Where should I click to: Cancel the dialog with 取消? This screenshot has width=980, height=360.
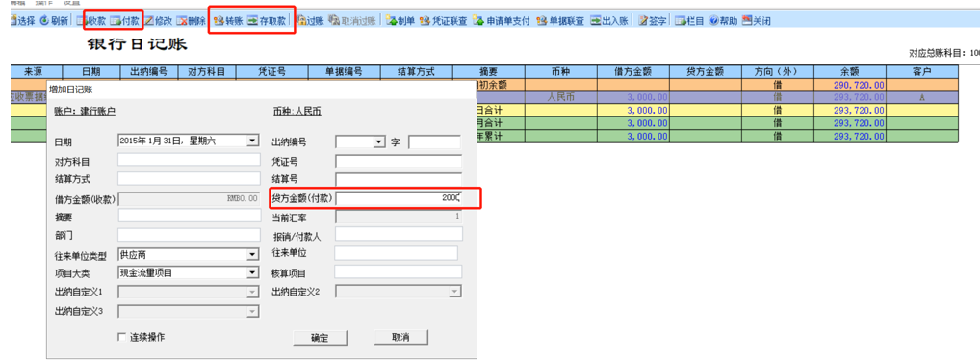pyautogui.click(x=400, y=337)
